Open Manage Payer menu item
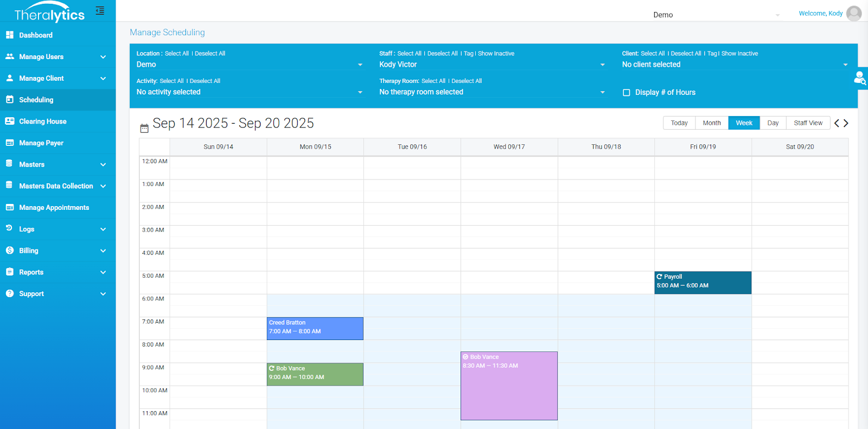 tap(58, 143)
